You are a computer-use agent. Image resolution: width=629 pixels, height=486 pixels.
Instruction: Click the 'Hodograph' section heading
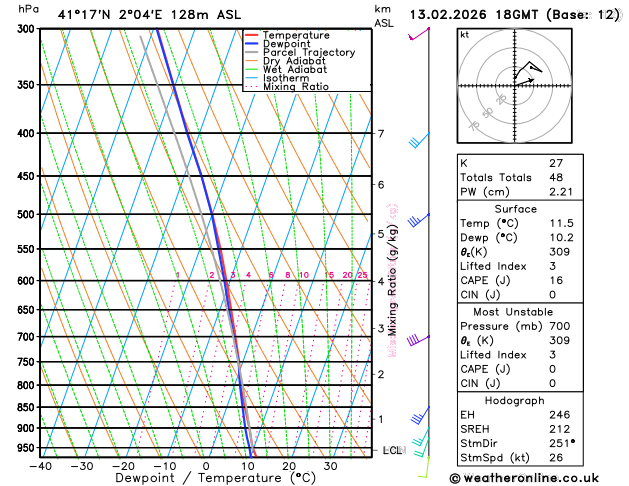tap(515, 401)
